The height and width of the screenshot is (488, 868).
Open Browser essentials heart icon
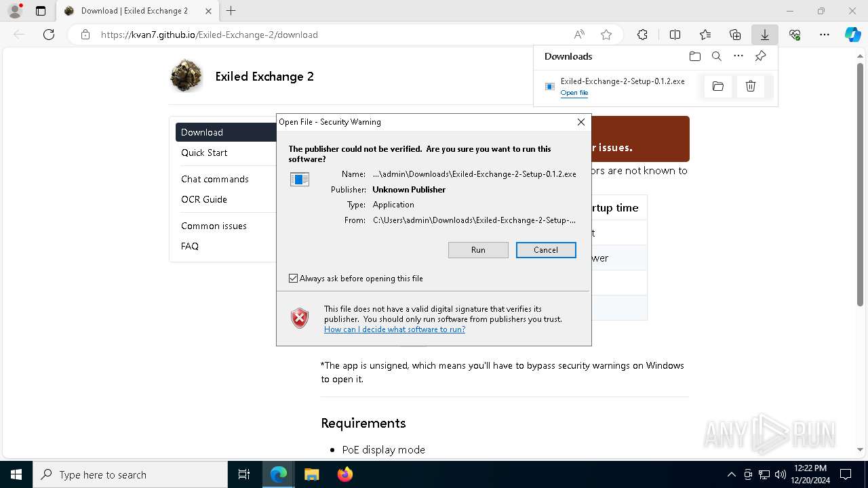(x=795, y=35)
